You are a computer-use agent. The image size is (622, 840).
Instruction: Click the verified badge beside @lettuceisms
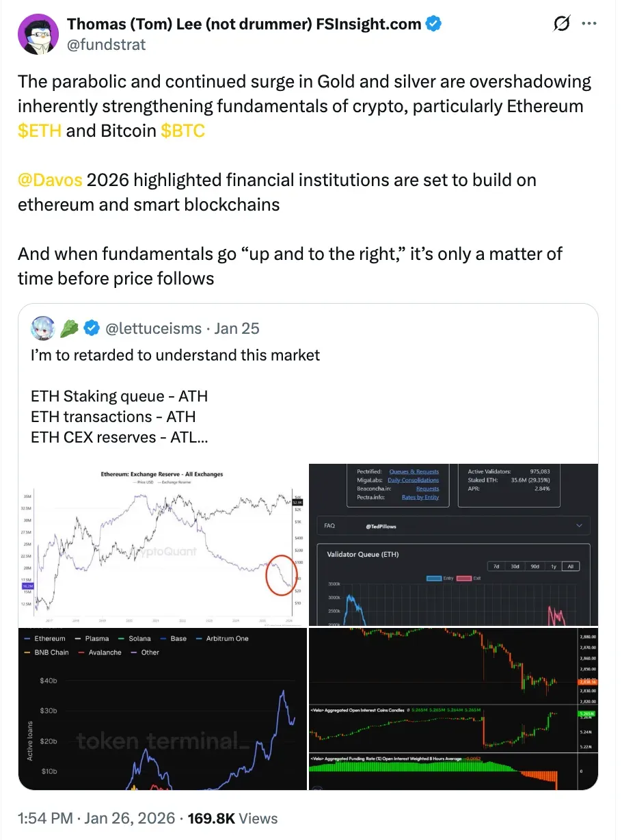pyautogui.click(x=91, y=328)
